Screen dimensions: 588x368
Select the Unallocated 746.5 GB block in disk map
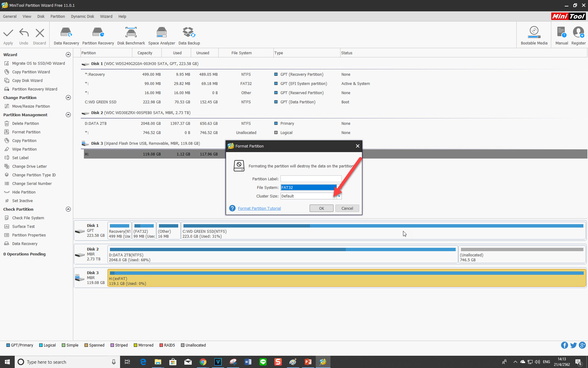522,254
